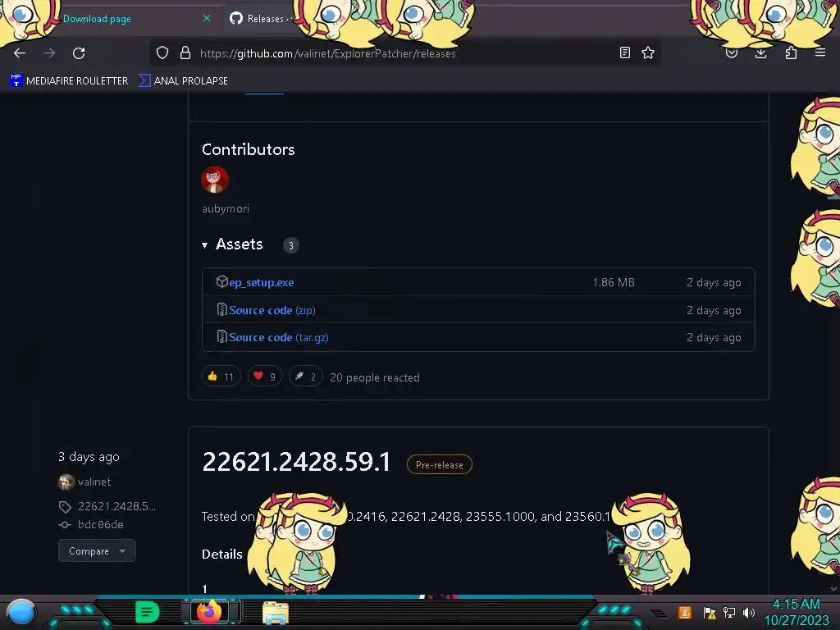Open the Windows Start orb
Viewport: 840px width, 630px height.
coord(21,612)
